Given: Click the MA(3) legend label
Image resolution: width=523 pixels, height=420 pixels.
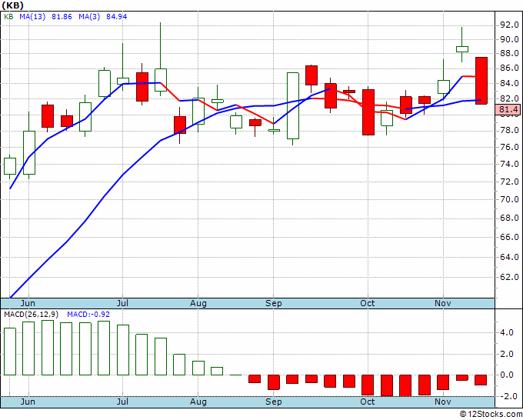Looking at the screenshot, I should pos(89,16).
